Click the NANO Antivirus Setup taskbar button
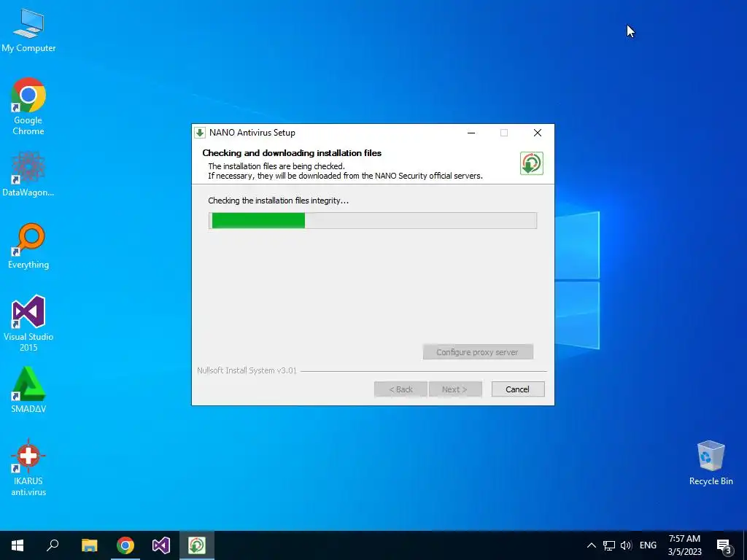 point(197,545)
